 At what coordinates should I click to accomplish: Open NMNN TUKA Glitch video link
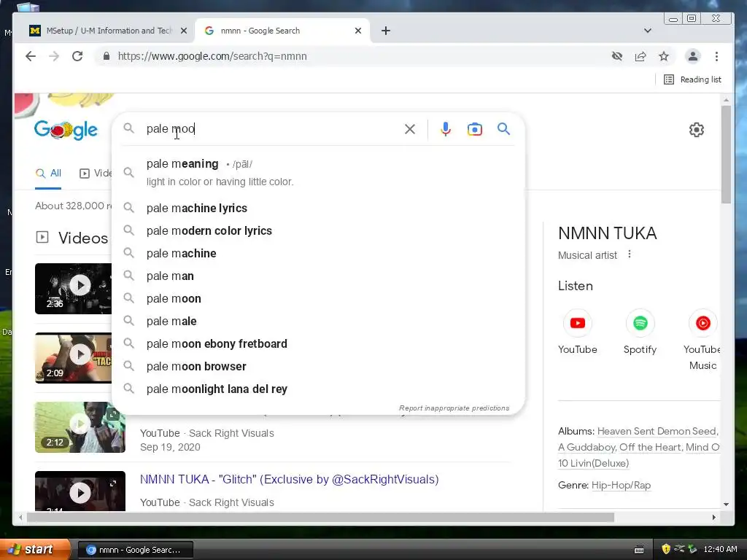(289, 479)
